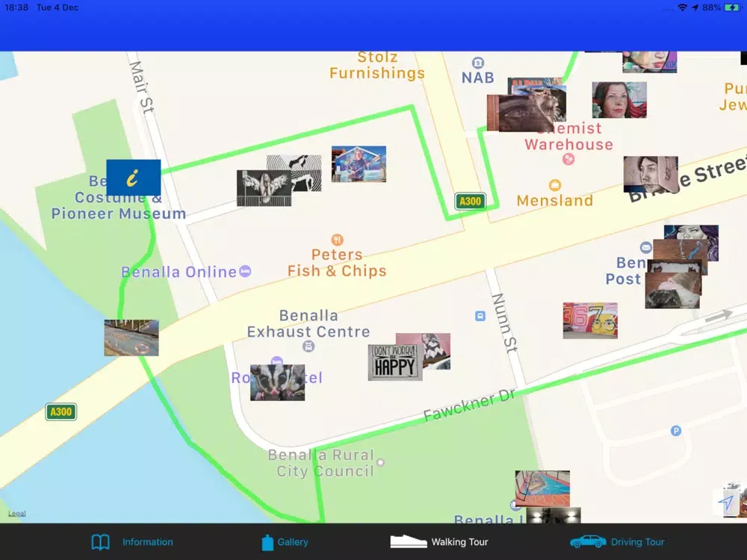Tap the 18:38 clock in status bar
Screen dimensions: 747x560
tap(16, 7)
